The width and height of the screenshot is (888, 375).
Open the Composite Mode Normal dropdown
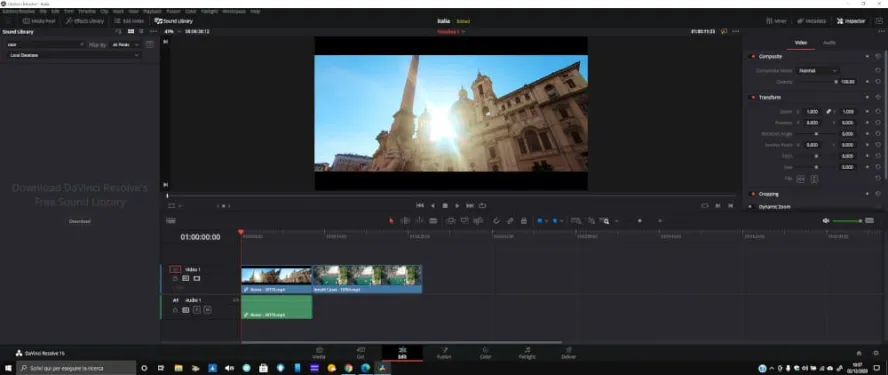(817, 71)
